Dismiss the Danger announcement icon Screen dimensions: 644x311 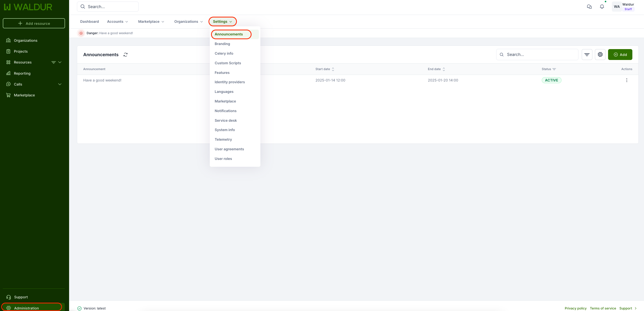81,33
